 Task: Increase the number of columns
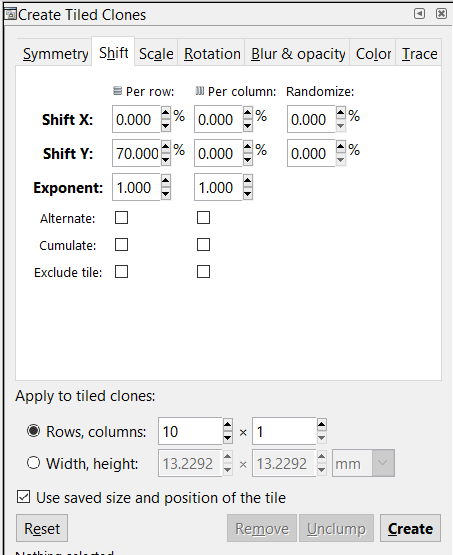(321, 425)
